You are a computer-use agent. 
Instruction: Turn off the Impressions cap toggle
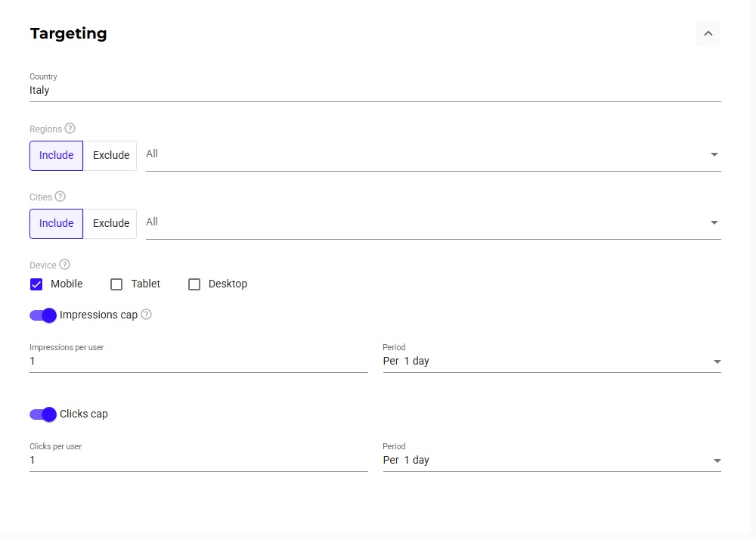point(43,315)
